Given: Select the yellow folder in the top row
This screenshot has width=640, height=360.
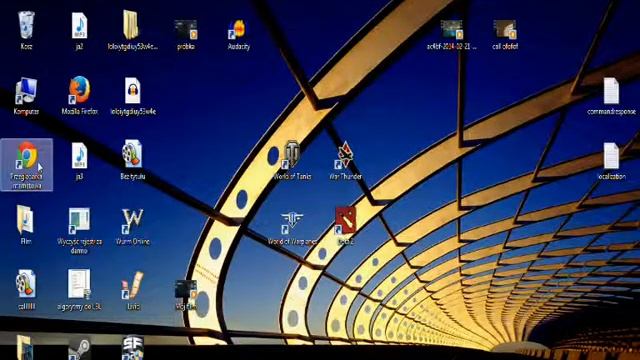Looking at the screenshot, I should [131, 25].
